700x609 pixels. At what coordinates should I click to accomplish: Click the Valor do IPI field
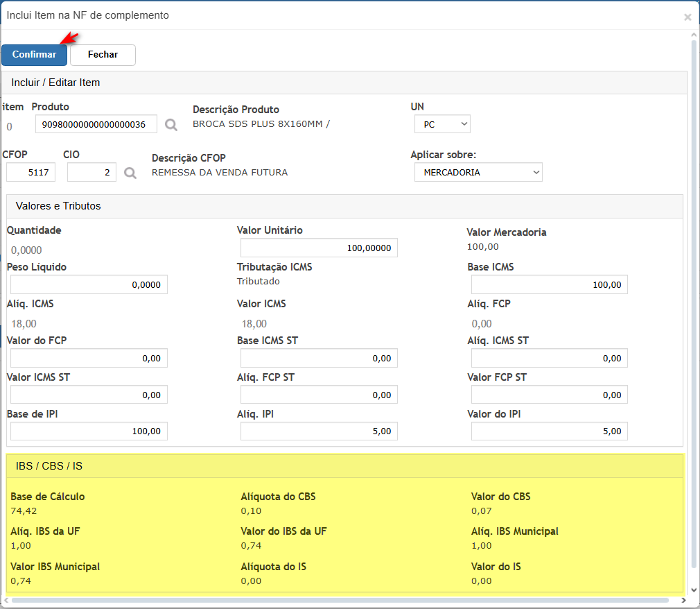(x=549, y=431)
